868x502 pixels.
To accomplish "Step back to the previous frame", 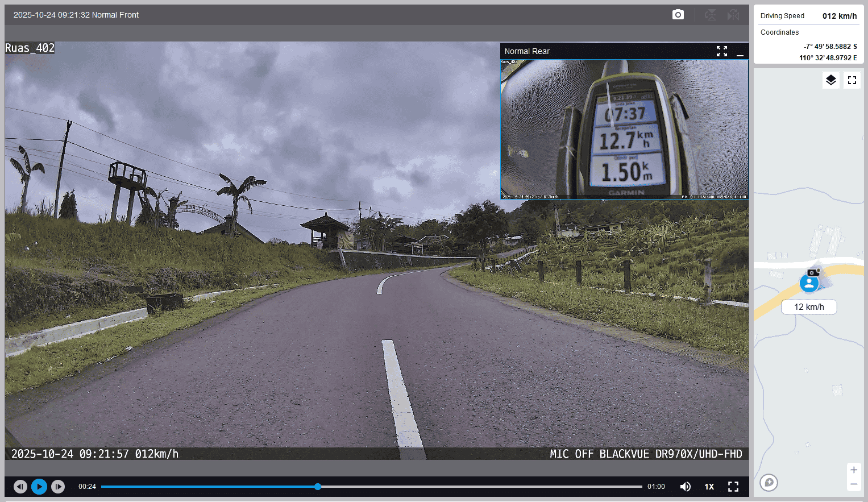I will [x=20, y=487].
